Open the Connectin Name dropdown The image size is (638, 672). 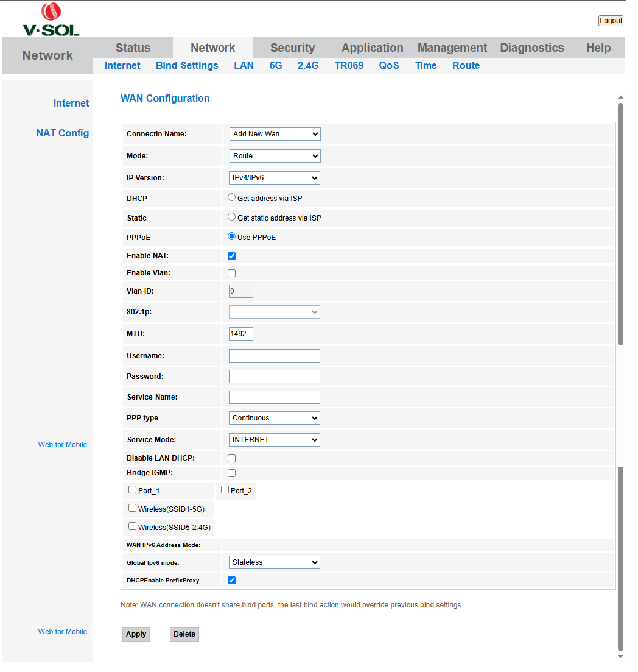pyautogui.click(x=275, y=134)
